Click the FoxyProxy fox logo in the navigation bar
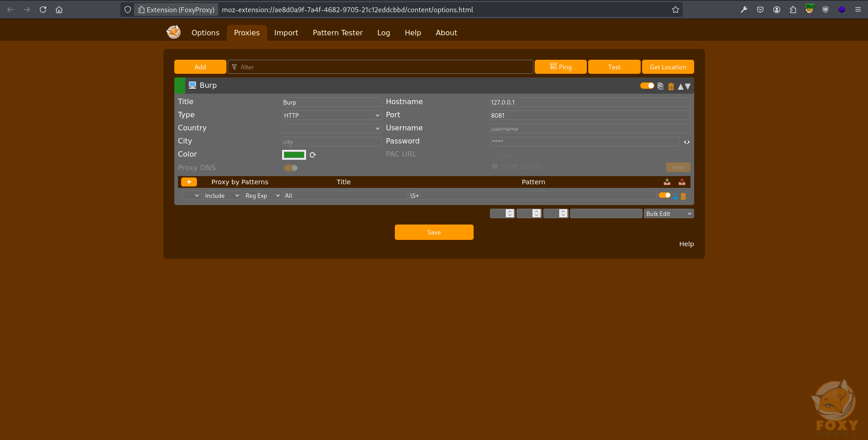Screen dimensions: 868x440 173,32
